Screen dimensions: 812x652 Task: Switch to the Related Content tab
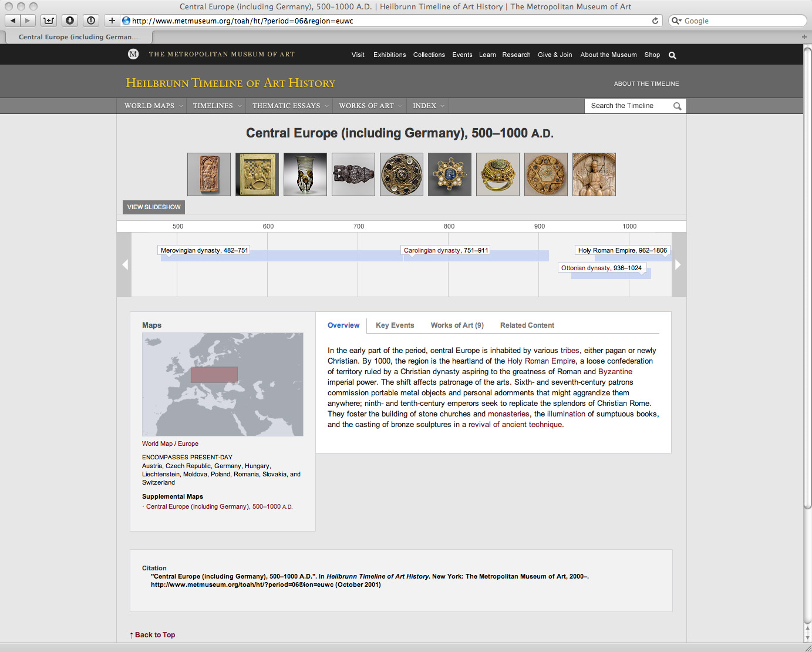(527, 325)
